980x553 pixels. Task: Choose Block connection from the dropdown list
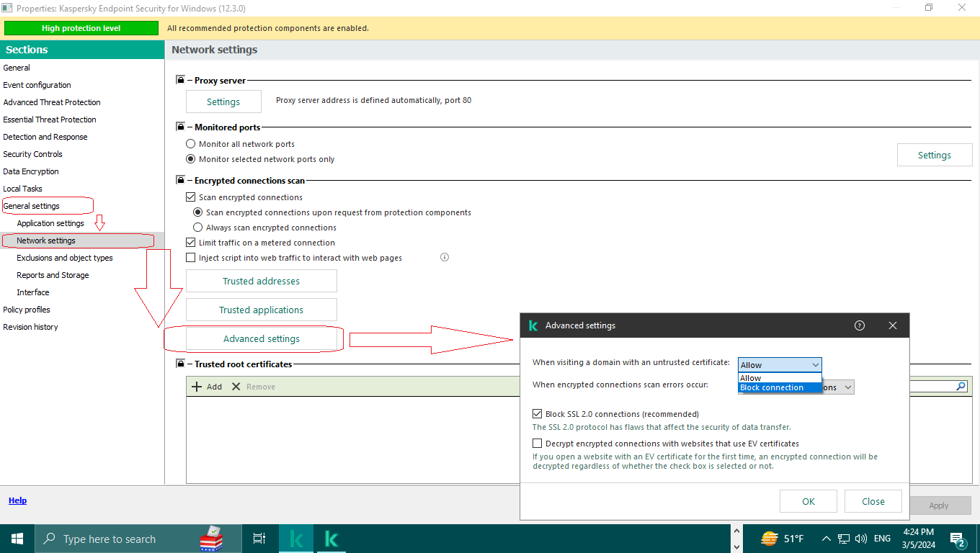point(780,387)
